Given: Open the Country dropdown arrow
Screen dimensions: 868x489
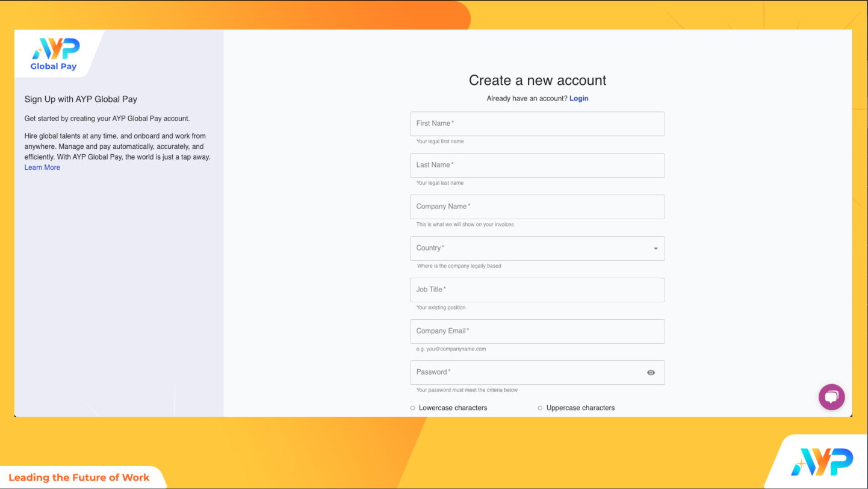Looking at the screenshot, I should tap(656, 249).
